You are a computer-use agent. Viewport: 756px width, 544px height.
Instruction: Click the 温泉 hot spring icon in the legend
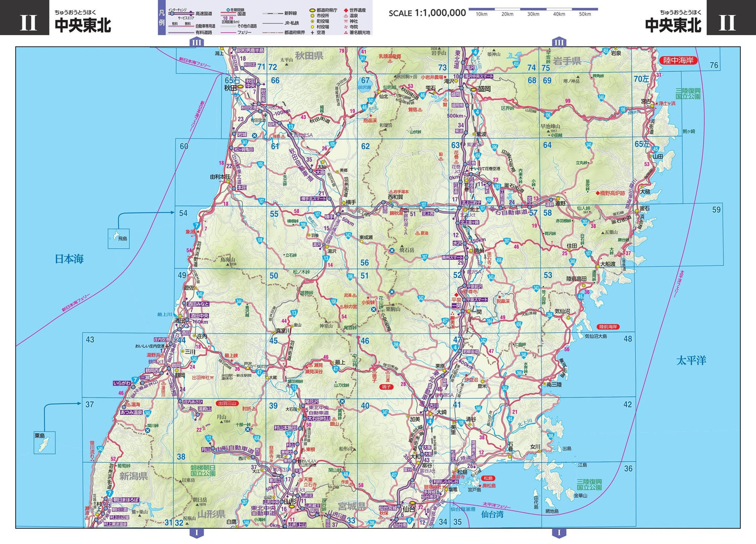[345, 16]
